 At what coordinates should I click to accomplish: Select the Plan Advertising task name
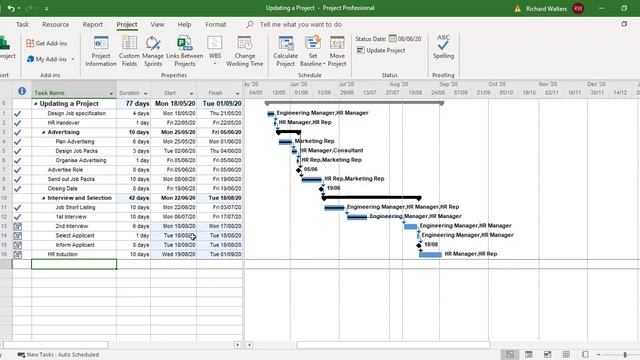coord(75,142)
